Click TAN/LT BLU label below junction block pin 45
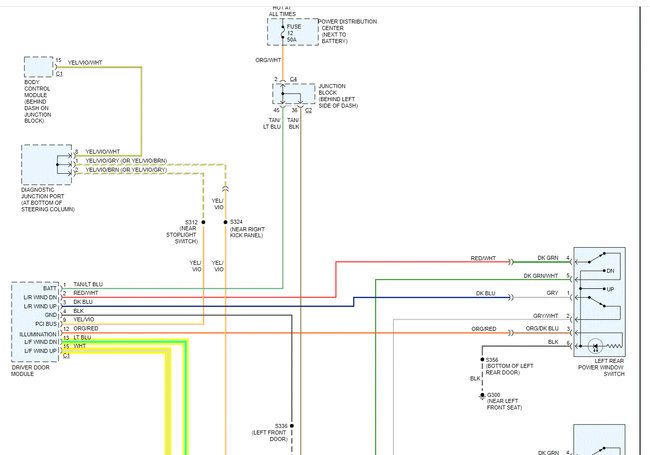 point(272,123)
